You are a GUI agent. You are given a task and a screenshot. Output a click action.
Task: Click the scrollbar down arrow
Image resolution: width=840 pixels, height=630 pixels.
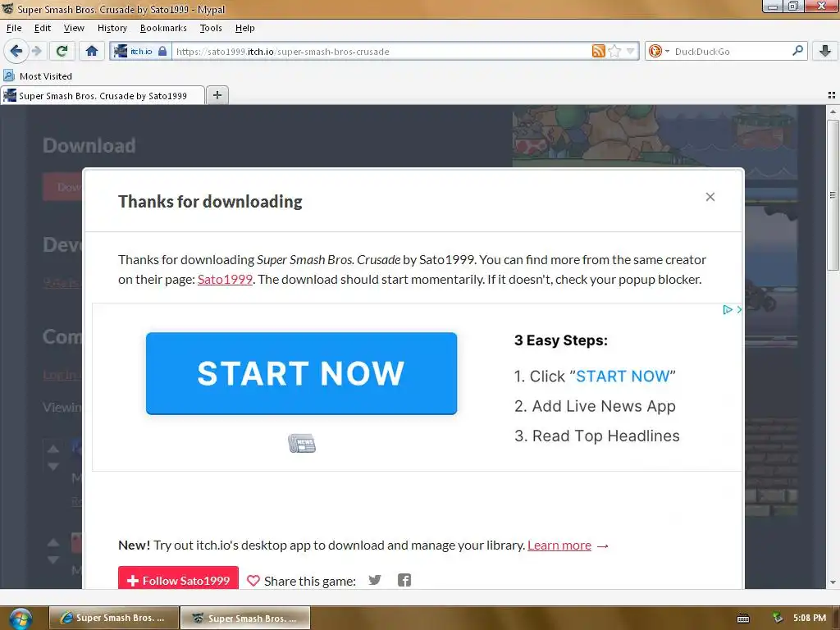pyautogui.click(x=833, y=582)
